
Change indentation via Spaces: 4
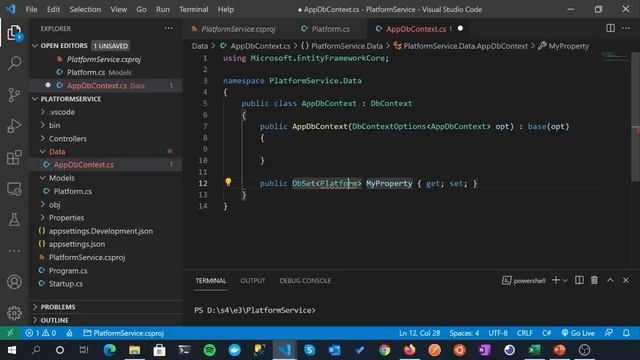click(464, 333)
